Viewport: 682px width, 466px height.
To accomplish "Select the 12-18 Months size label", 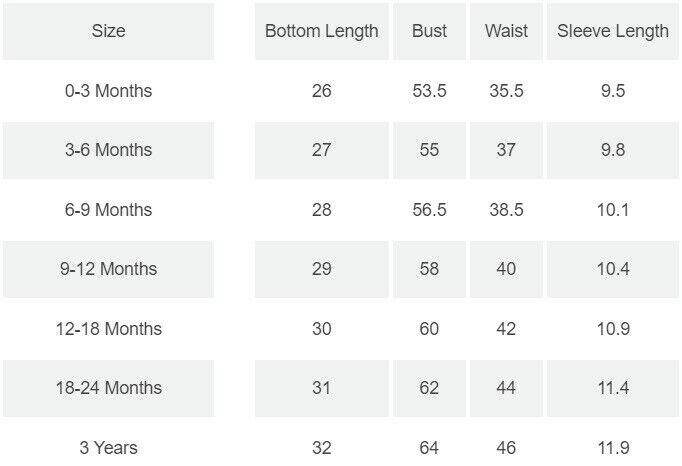I will pyautogui.click(x=108, y=329).
